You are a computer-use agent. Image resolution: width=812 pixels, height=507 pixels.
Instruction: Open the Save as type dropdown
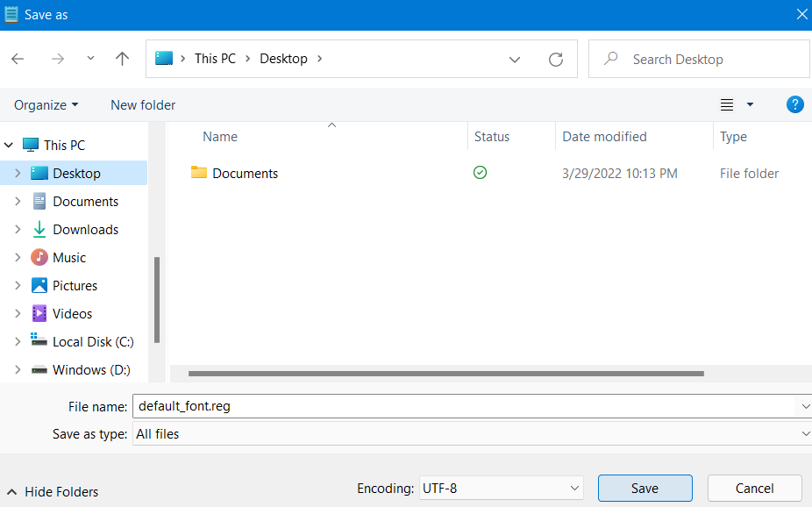point(472,433)
